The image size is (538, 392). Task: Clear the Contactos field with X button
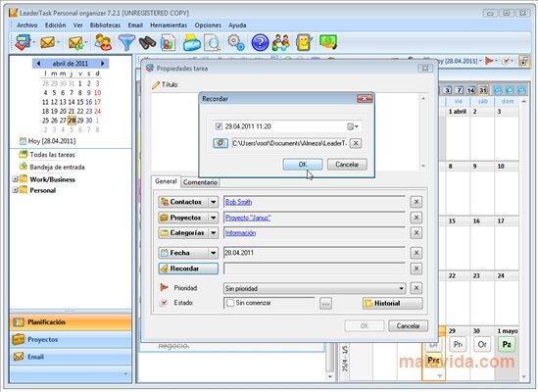tap(416, 202)
